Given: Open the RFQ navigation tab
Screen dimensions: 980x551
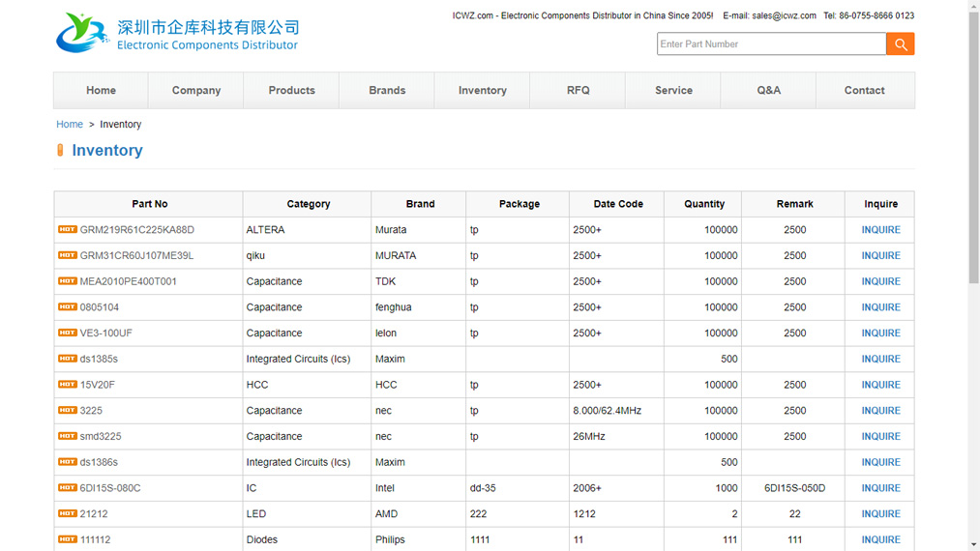Looking at the screenshot, I should coord(579,90).
